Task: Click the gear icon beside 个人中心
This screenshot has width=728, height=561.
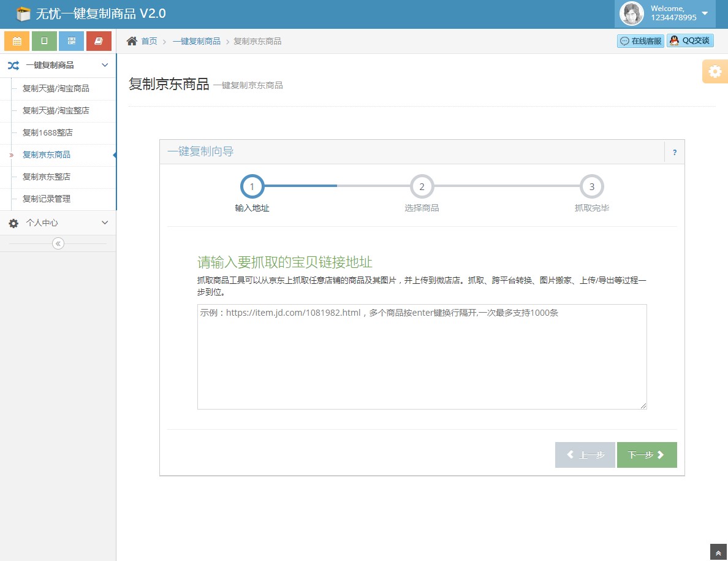Action: coord(13,223)
